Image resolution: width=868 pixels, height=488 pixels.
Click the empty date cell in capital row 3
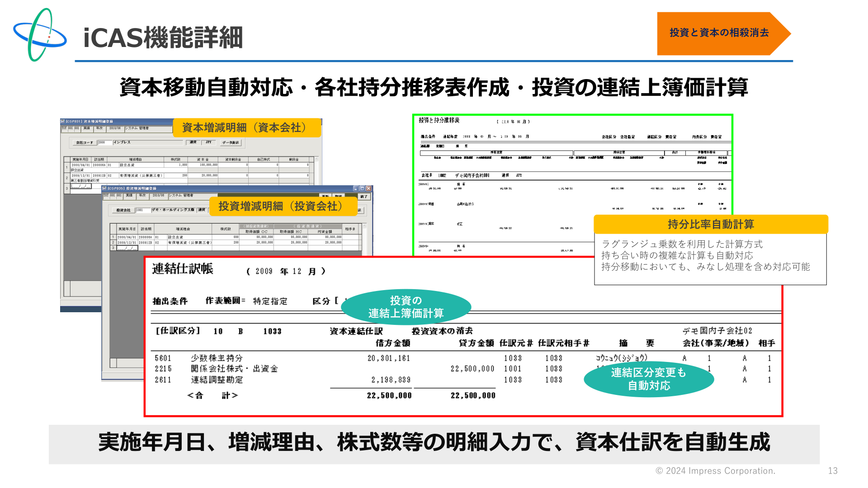[81, 186]
